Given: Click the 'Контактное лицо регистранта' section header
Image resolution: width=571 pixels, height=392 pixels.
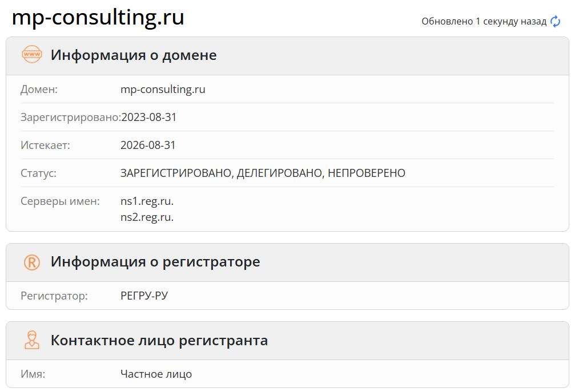Looking at the screenshot, I should [x=159, y=341].
